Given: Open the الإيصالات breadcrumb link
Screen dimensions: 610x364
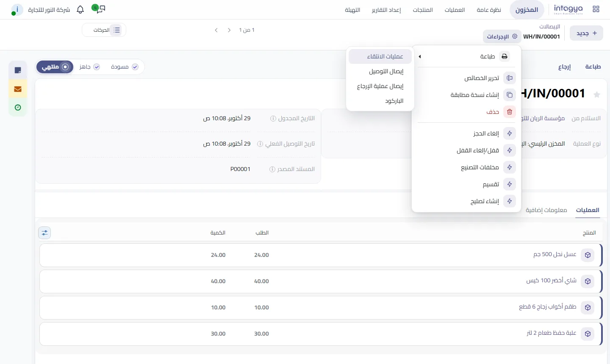Looking at the screenshot, I should [x=550, y=26].
